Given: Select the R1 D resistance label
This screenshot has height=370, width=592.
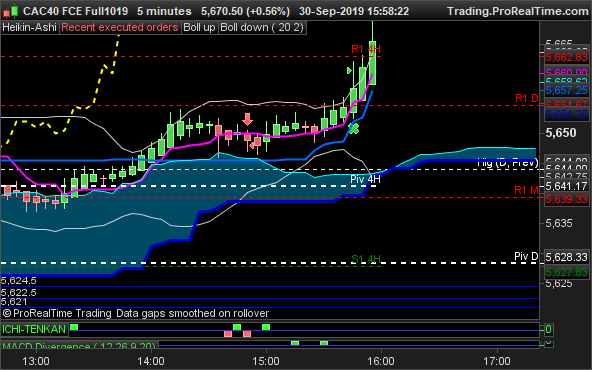Looking at the screenshot, I should [x=527, y=98].
